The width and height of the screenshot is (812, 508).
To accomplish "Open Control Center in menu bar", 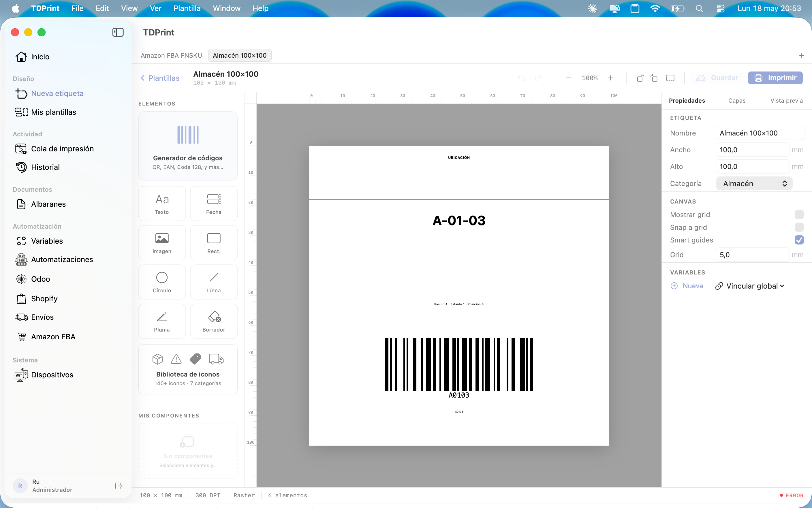I will (720, 8).
